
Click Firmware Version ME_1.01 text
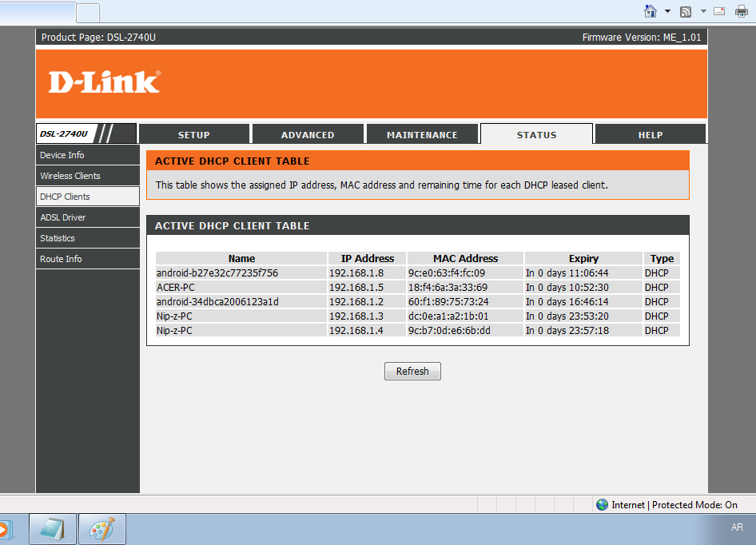coord(641,37)
